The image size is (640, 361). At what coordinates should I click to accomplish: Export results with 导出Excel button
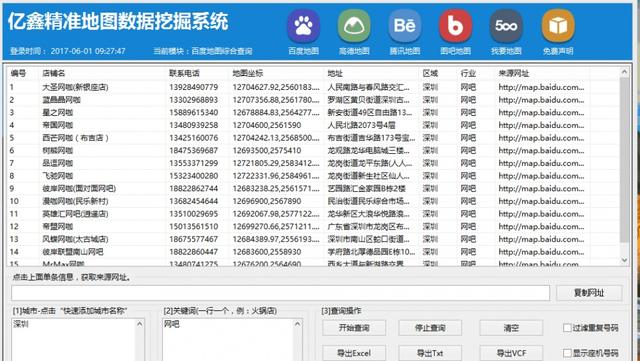(354, 353)
